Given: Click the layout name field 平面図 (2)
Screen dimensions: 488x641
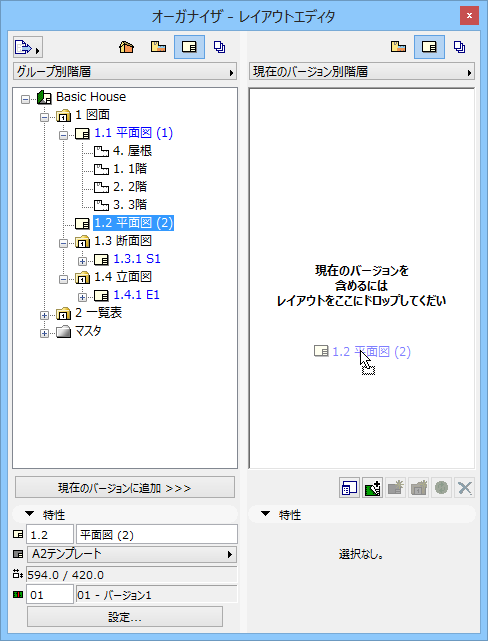Looking at the screenshot, I should pos(157,534).
